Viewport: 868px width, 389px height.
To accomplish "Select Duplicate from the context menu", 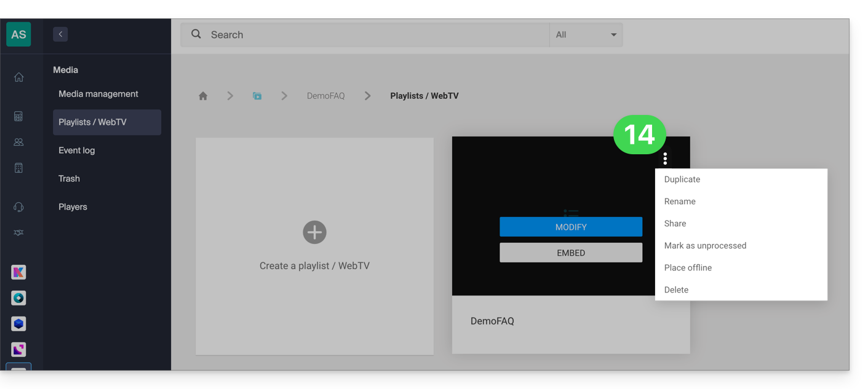I will point(682,179).
